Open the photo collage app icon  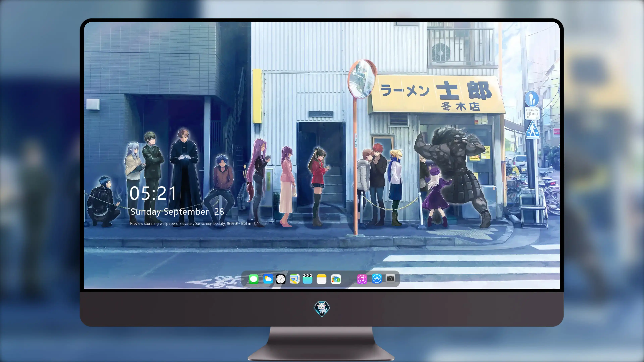336,279
